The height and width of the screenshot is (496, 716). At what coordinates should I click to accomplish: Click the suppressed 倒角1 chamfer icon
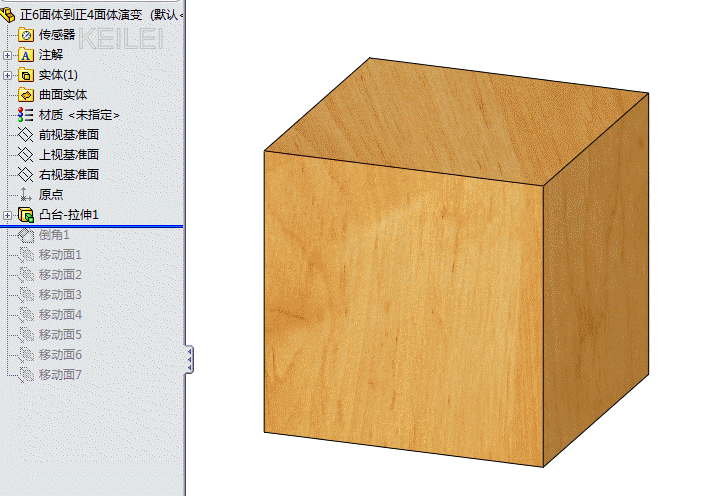[26, 235]
